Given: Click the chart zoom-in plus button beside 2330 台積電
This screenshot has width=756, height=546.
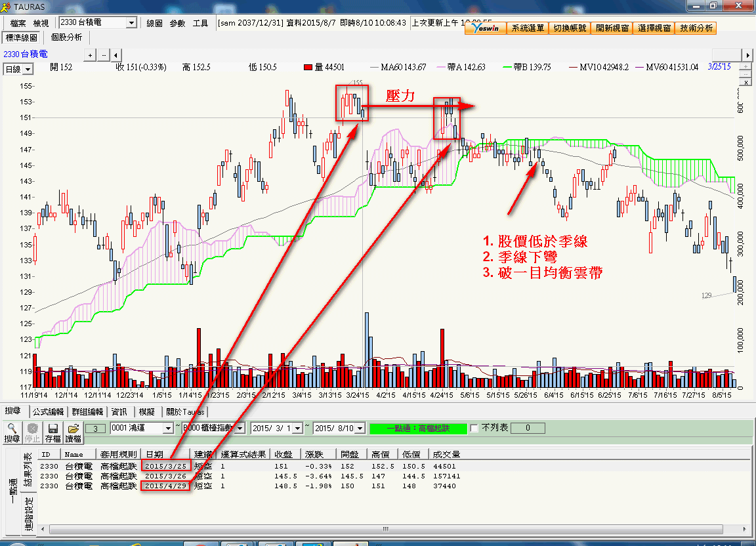Looking at the screenshot, I should pos(90,56).
